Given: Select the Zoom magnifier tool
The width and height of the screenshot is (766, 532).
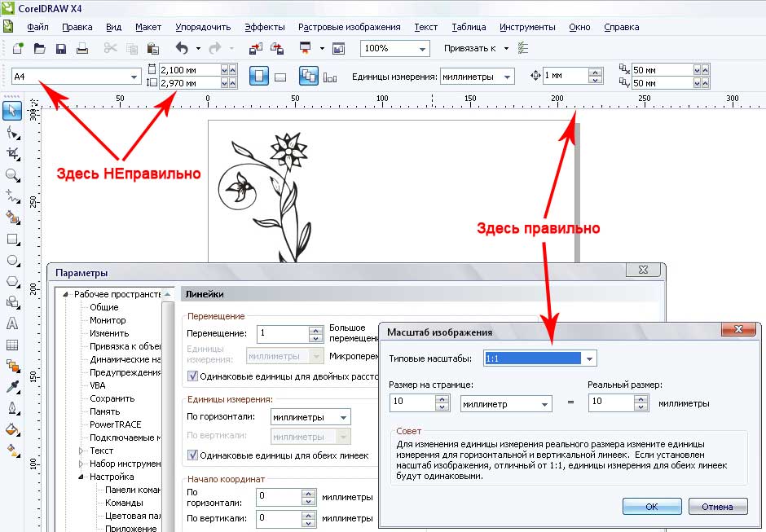Looking at the screenshot, I should pyautogui.click(x=13, y=175).
